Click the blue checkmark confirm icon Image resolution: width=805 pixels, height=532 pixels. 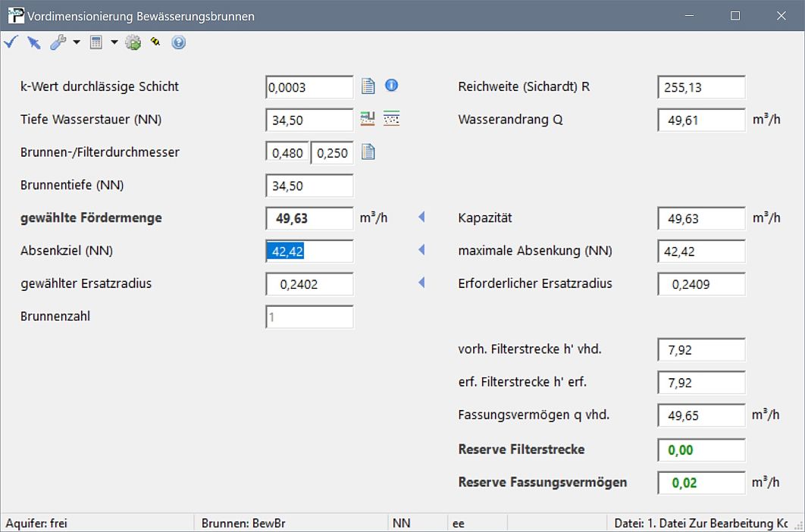click(11, 42)
